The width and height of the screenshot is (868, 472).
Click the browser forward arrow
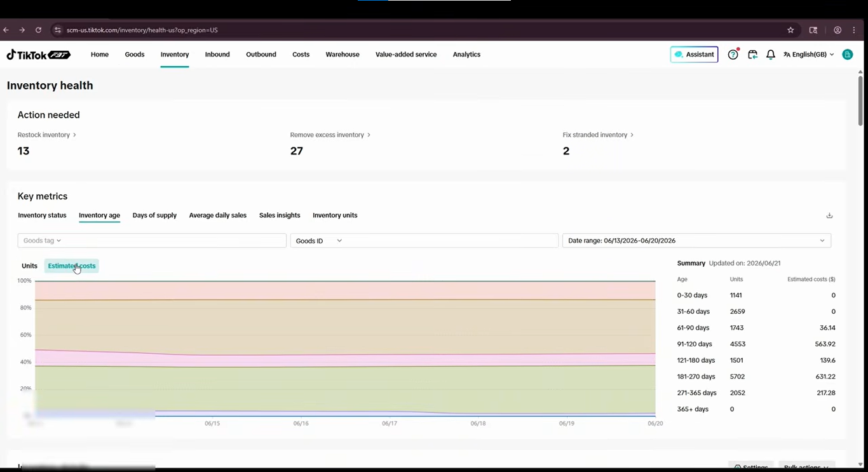point(22,30)
